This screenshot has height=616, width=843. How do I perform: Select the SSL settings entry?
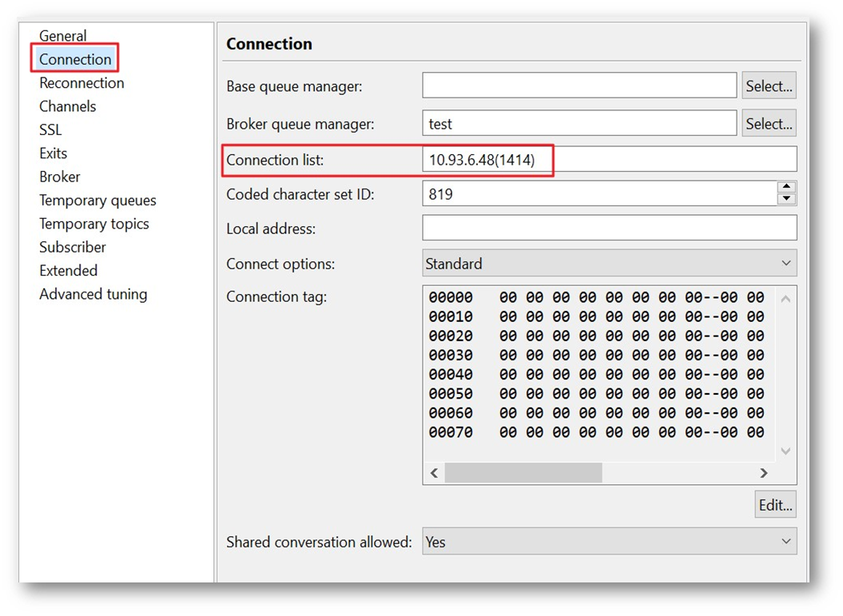pyautogui.click(x=50, y=129)
